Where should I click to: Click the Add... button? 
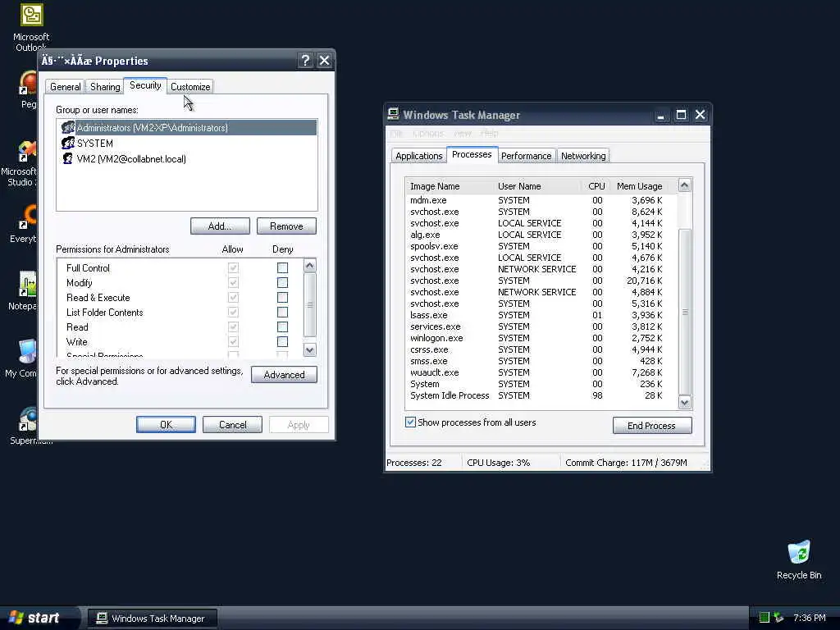[x=220, y=226]
